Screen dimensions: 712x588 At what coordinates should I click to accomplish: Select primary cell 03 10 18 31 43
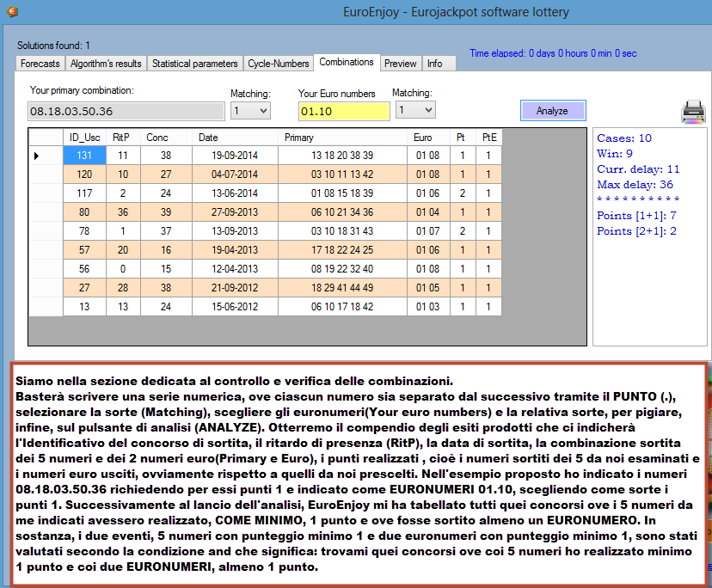click(x=342, y=231)
